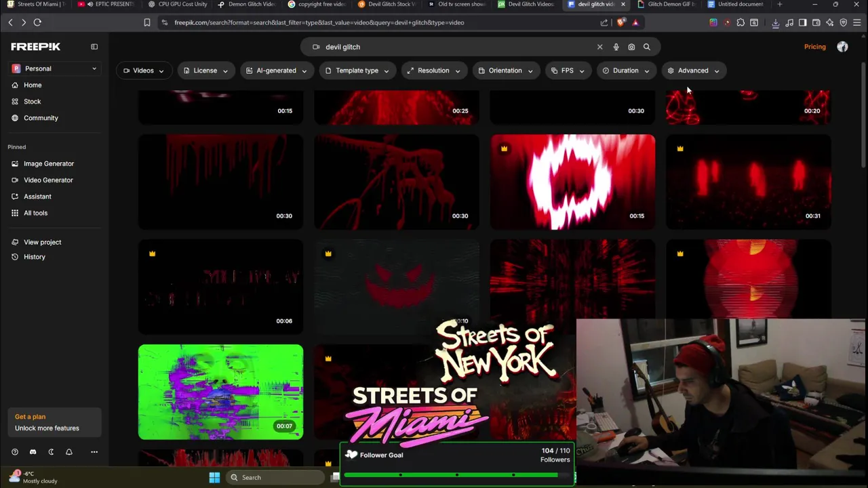868x488 pixels.
Task: Switch to CPU GPU Cost Unity tab
Action: [178, 4]
